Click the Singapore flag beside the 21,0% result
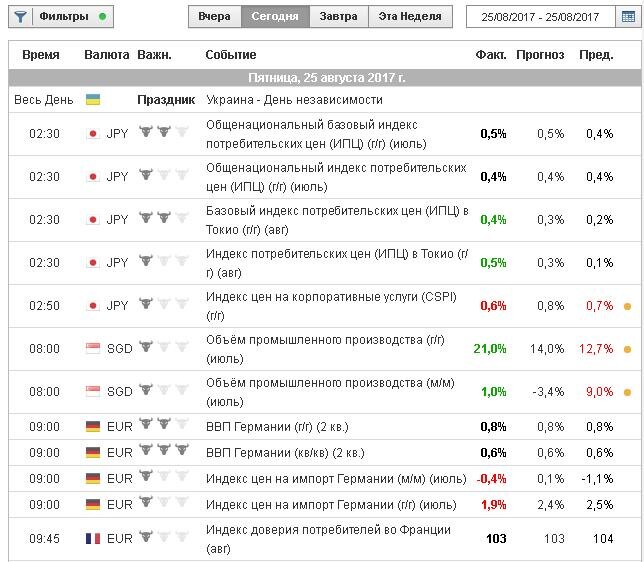The width and height of the screenshot is (644, 562). pyautogui.click(x=93, y=349)
